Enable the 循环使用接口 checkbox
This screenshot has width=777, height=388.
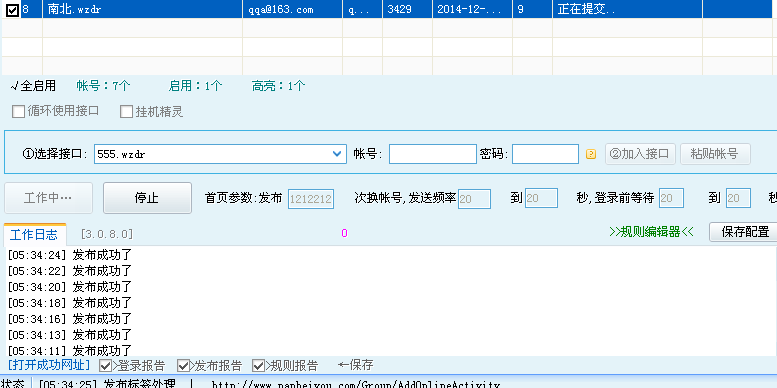18,111
